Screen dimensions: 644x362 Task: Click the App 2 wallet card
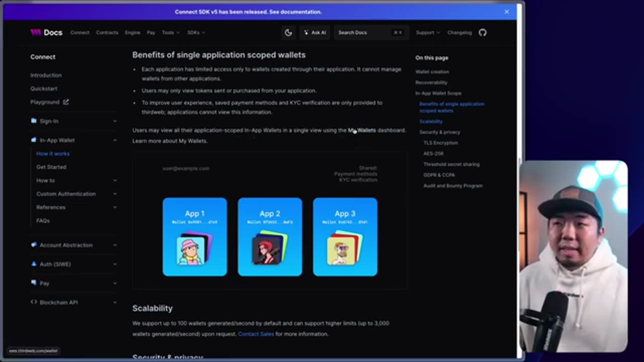click(270, 237)
